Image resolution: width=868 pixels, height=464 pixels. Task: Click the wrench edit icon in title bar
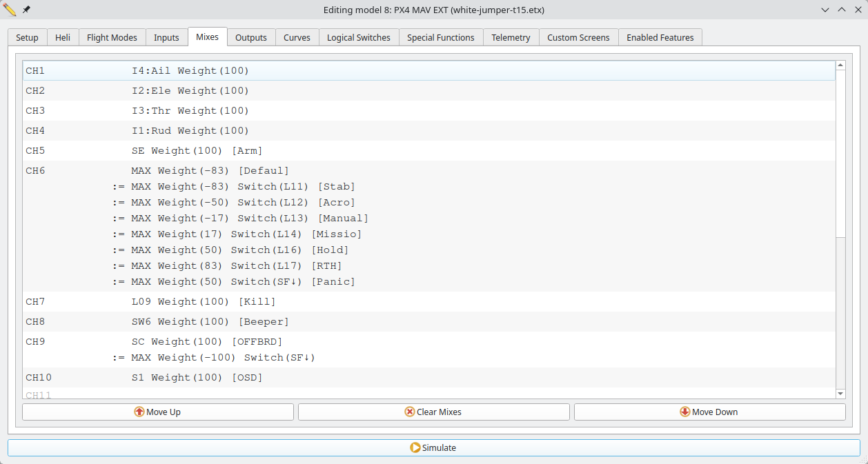(x=8, y=10)
